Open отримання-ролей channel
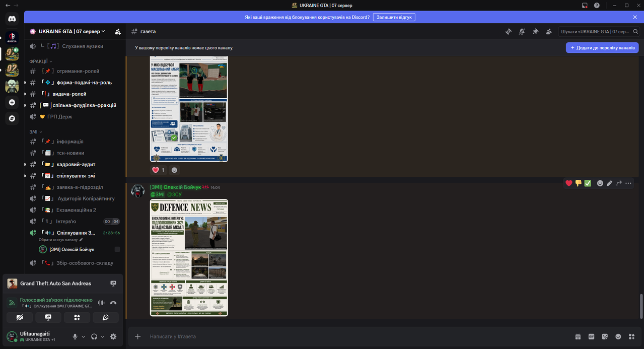Viewport: 644px width, 349px height. point(75,71)
